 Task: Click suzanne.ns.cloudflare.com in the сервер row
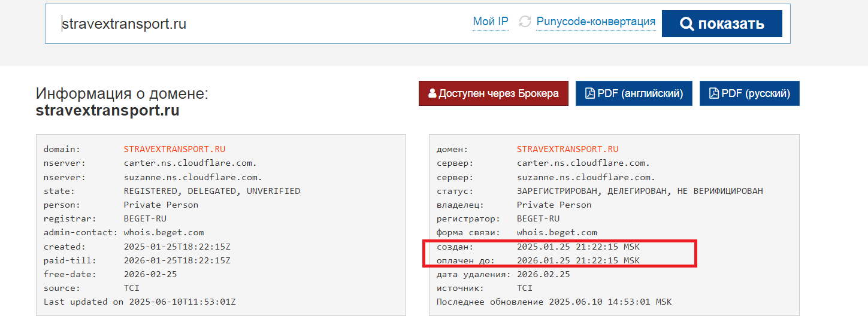586,177
